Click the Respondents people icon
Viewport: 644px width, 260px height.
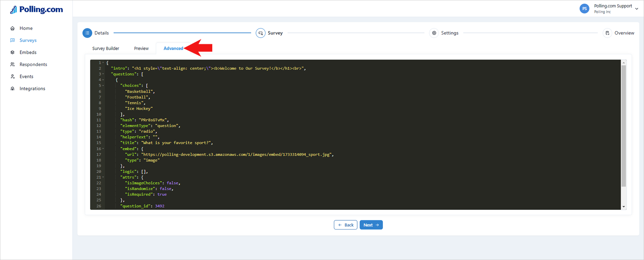coord(13,64)
